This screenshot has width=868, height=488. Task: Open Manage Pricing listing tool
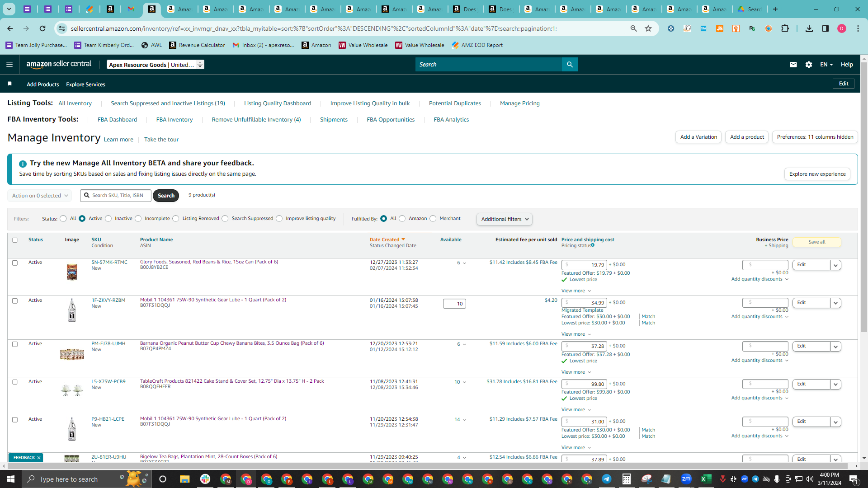click(520, 103)
